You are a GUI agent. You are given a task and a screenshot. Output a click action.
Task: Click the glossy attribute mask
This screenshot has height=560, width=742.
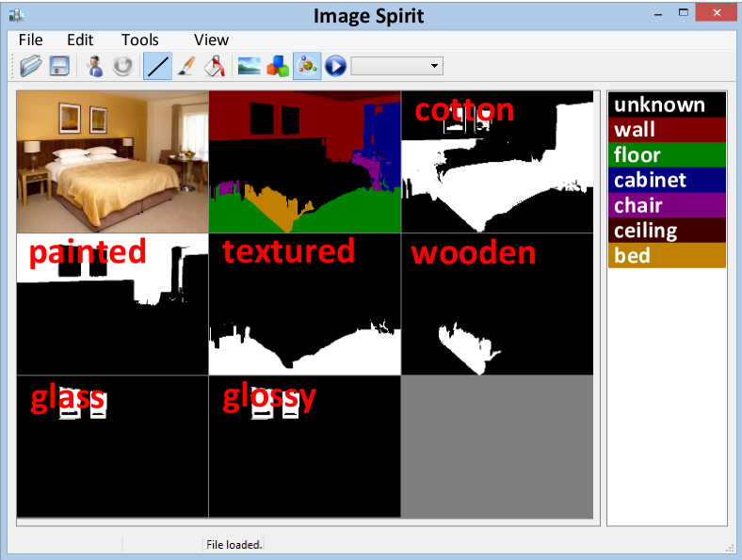click(x=305, y=446)
